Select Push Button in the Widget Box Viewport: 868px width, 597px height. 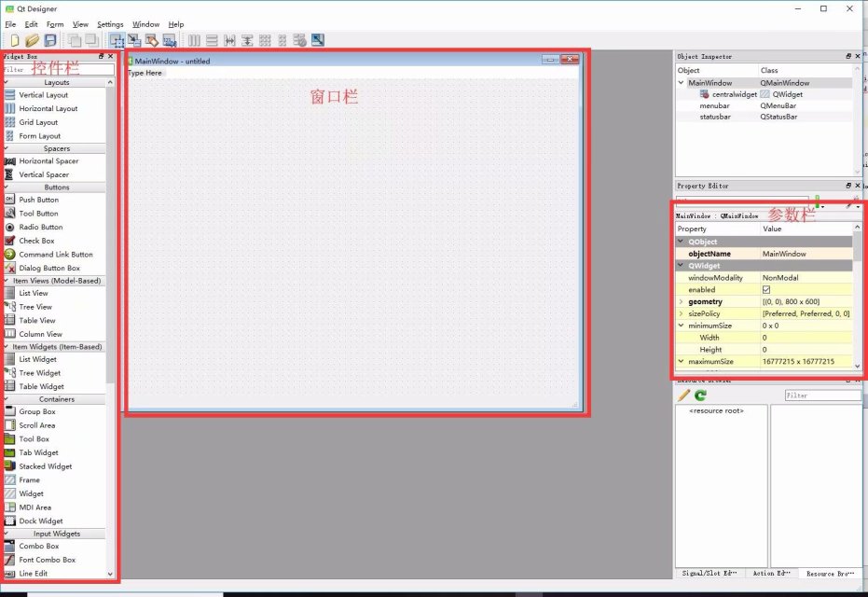click(37, 199)
